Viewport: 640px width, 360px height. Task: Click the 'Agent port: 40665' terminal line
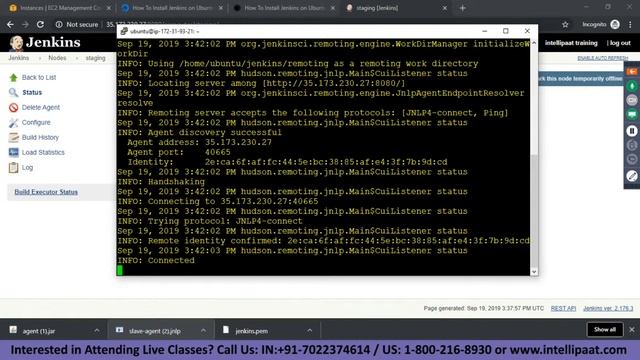179,152
